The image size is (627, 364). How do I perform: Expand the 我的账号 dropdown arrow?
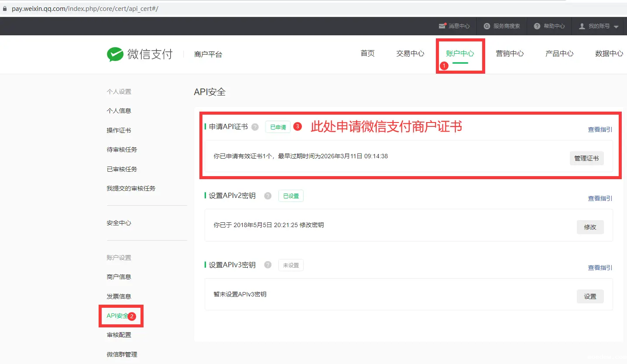(616, 27)
